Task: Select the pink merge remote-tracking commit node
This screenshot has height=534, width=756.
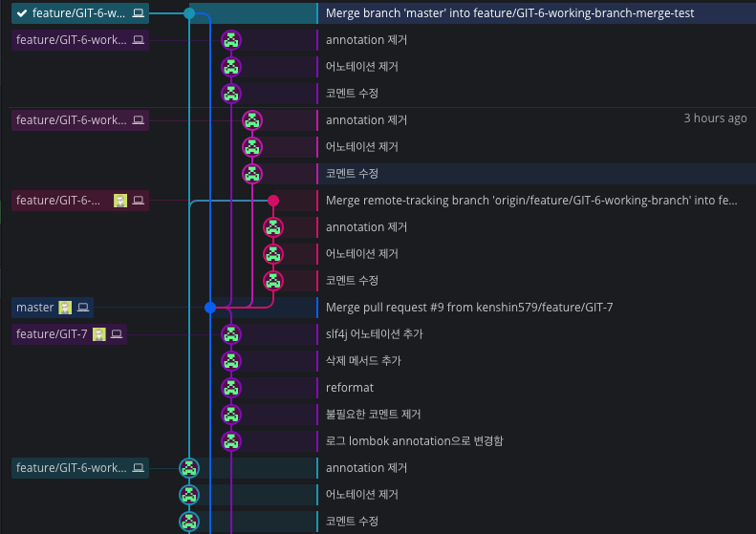Action: [x=273, y=201]
